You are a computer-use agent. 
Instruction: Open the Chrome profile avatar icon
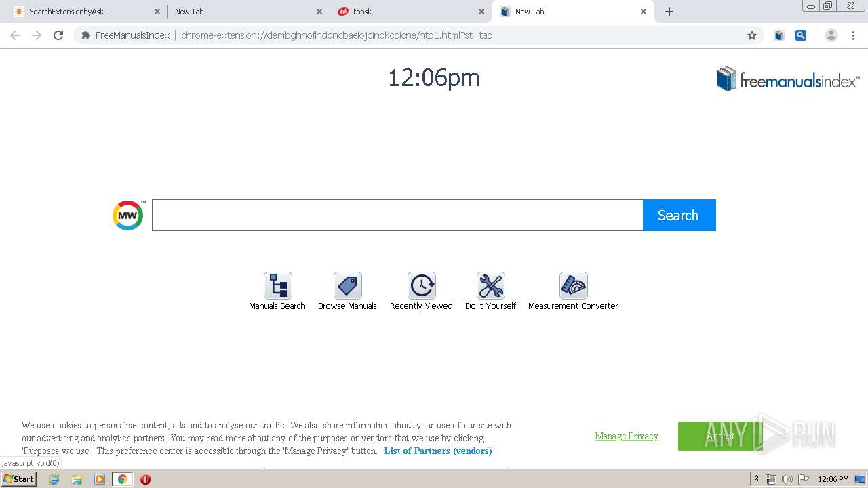point(831,35)
